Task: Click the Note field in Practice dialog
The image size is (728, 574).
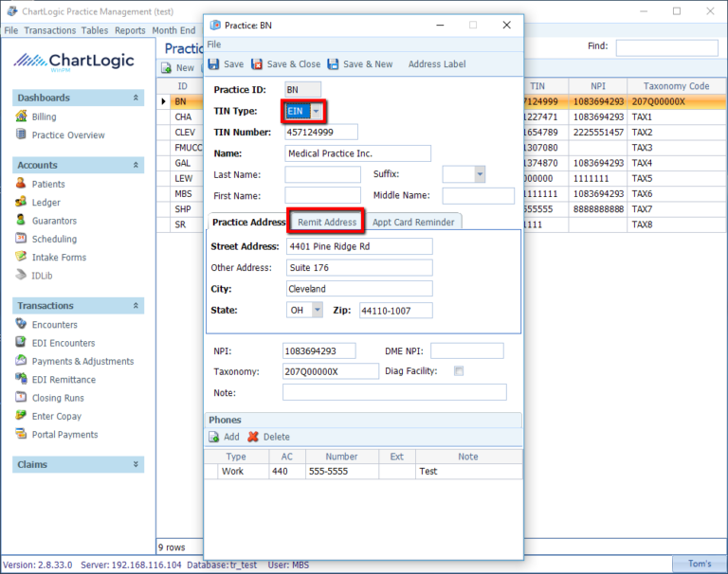Action: point(394,392)
